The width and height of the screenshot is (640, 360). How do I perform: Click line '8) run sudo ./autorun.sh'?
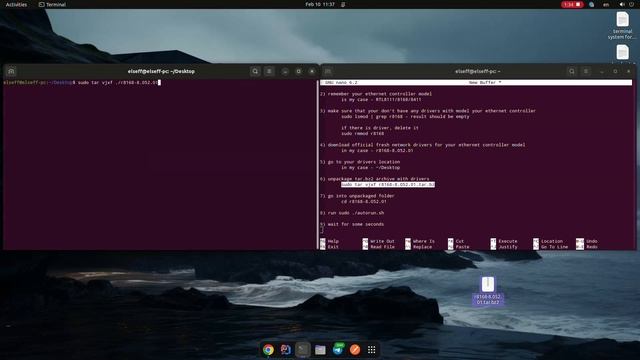tap(352, 213)
